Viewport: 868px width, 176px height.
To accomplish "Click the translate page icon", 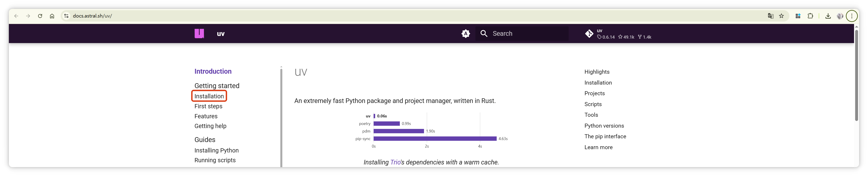I will (x=770, y=16).
